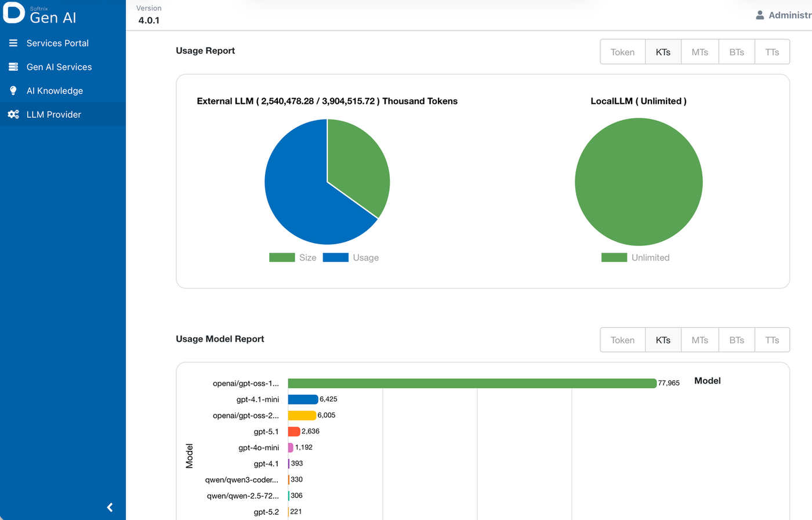Select BTs tab in Usage Report
The width and height of the screenshot is (812, 520).
(x=737, y=52)
